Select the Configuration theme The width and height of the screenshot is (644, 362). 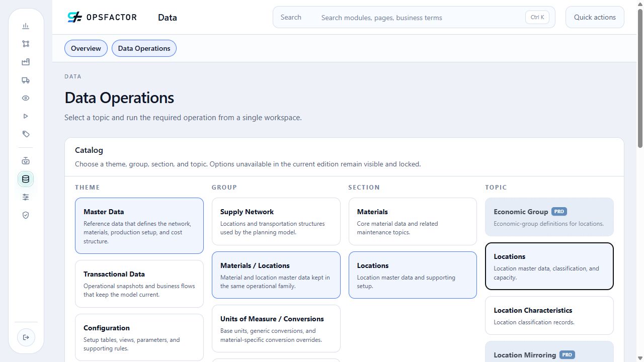pyautogui.click(x=139, y=337)
